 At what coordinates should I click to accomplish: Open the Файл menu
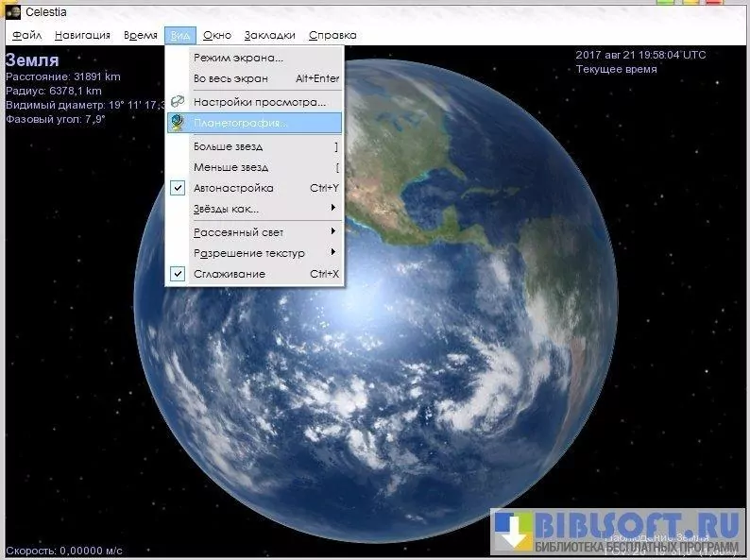27,36
